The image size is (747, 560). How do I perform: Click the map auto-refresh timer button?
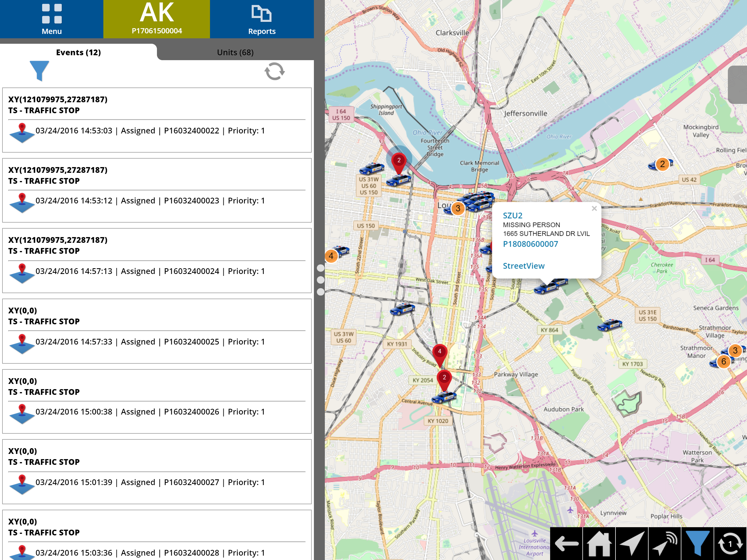[x=730, y=543]
